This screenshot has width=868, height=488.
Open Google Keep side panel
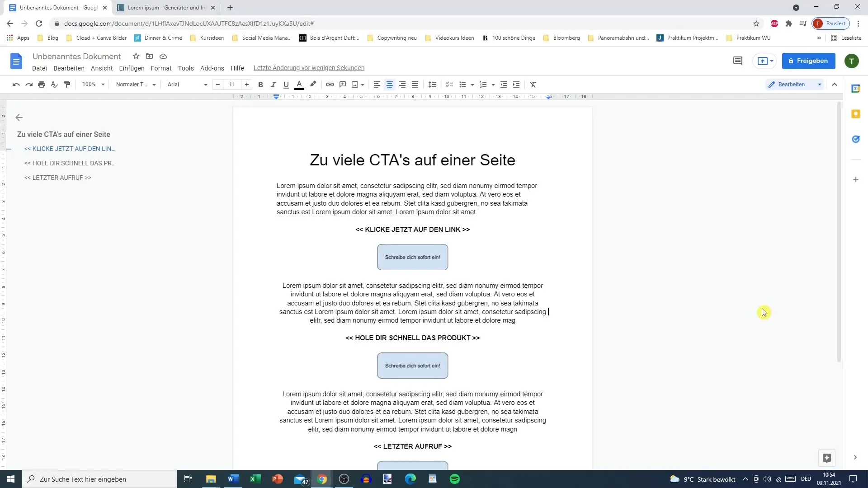[856, 114]
